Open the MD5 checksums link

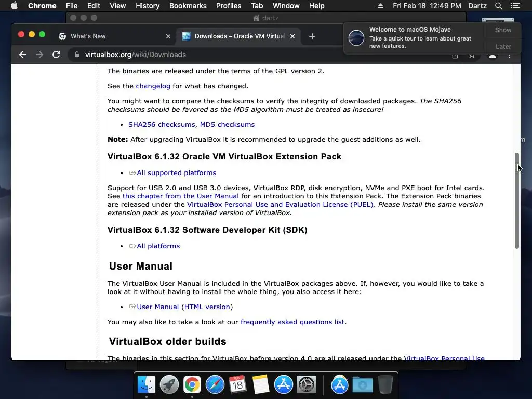pyautogui.click(x=227, y=125)
